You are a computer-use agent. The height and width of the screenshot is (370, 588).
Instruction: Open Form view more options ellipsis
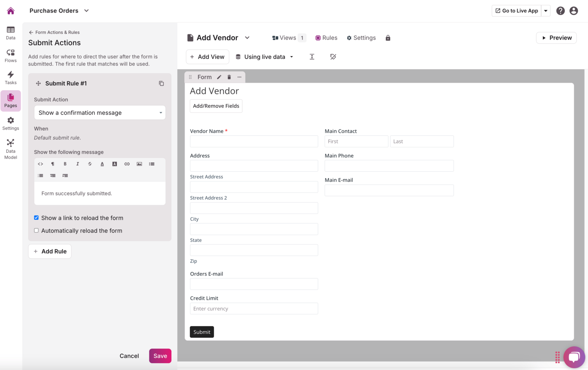[240, 77]
